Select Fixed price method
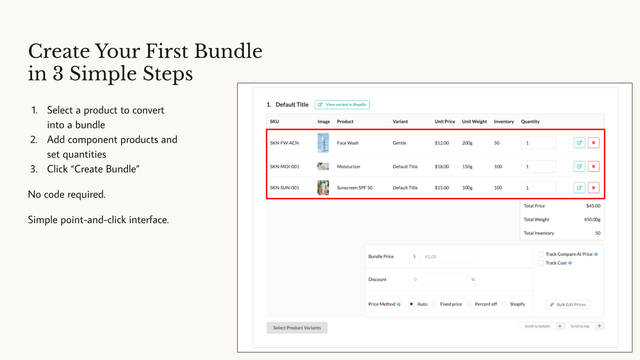 click(x=434, y=304)
